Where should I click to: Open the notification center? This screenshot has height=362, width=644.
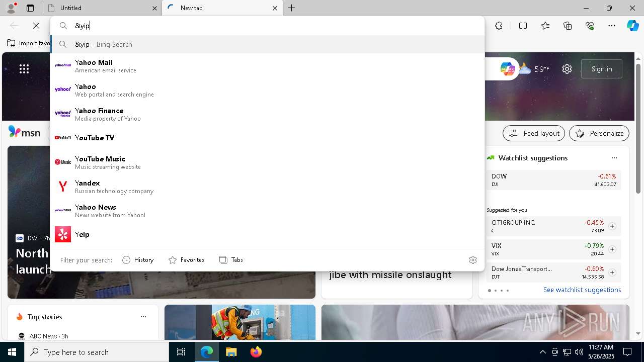627,352
